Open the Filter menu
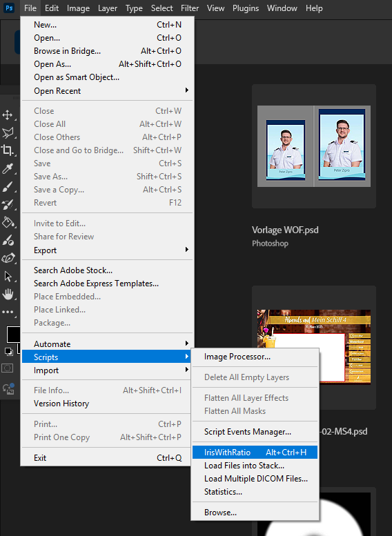The width and height of the screenshot is (392, 536). pyautogui.click(x=190, y=8)
